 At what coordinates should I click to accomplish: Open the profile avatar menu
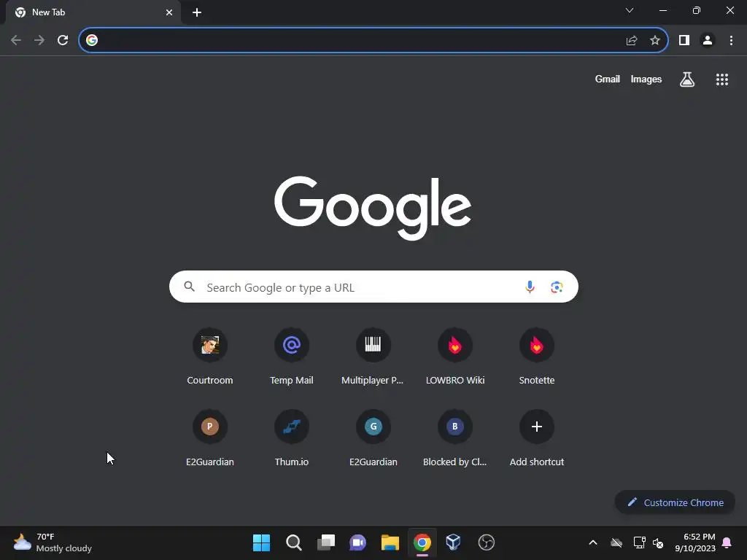(708, 40)
